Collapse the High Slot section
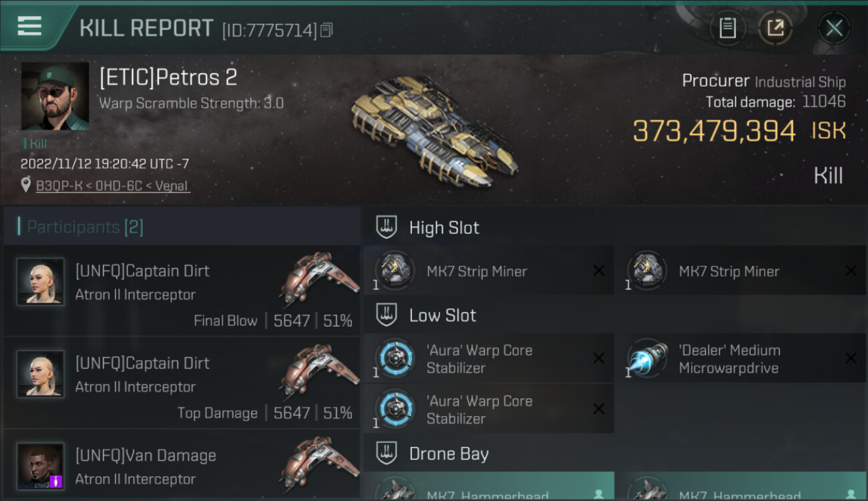The width and height of the screenshot is (868, 501). coord(386,227)
